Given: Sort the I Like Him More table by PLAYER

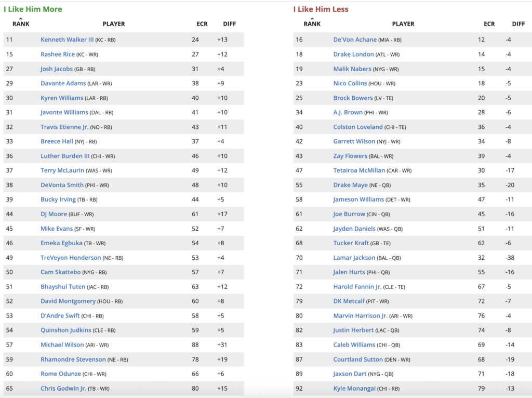Looking at the screenshot, I should click(x=114, y=24).
